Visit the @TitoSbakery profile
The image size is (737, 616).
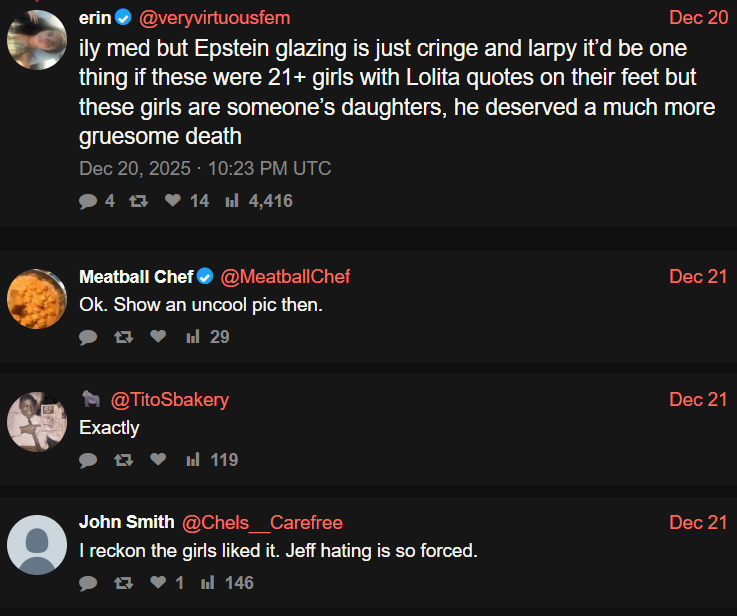coord(169,400)
